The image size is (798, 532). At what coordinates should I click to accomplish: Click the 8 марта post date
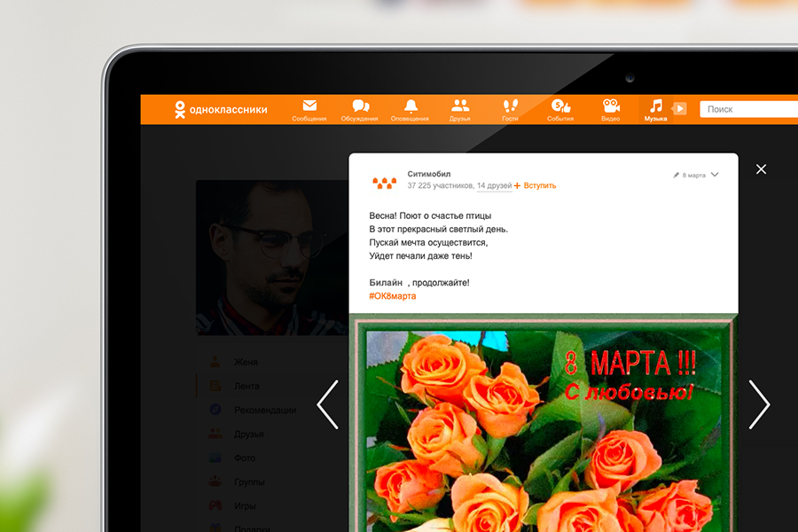coord(693,176)
